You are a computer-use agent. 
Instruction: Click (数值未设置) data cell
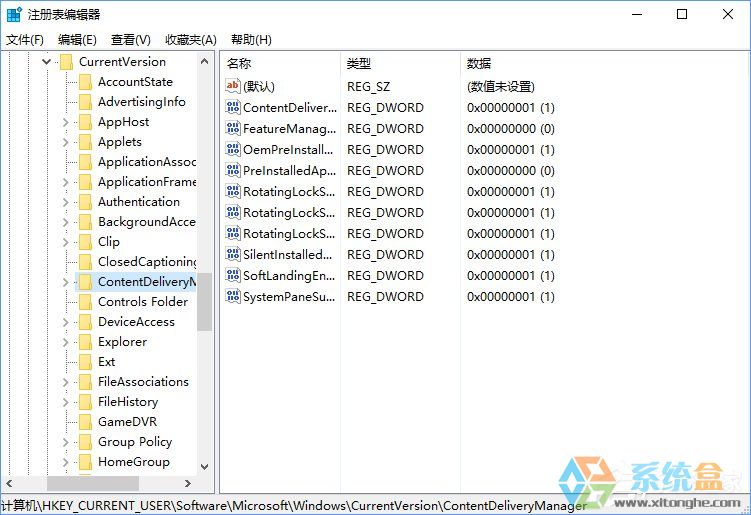[x=501, y=87]
